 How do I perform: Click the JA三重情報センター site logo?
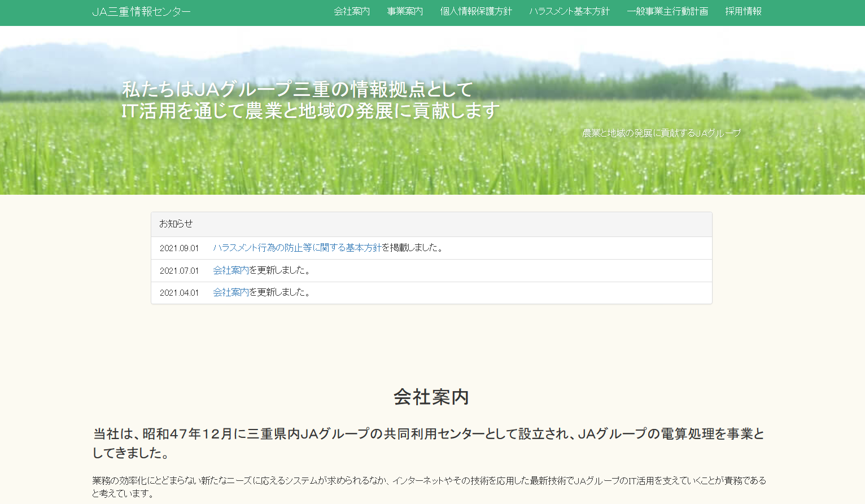pyautogui.click(x=142, y=11)
